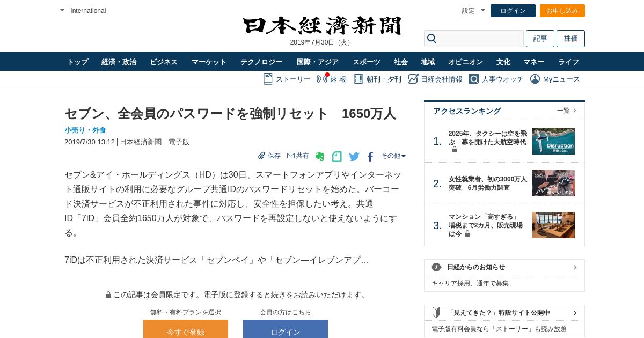Open the 社会 nav section

coord(401,62)
